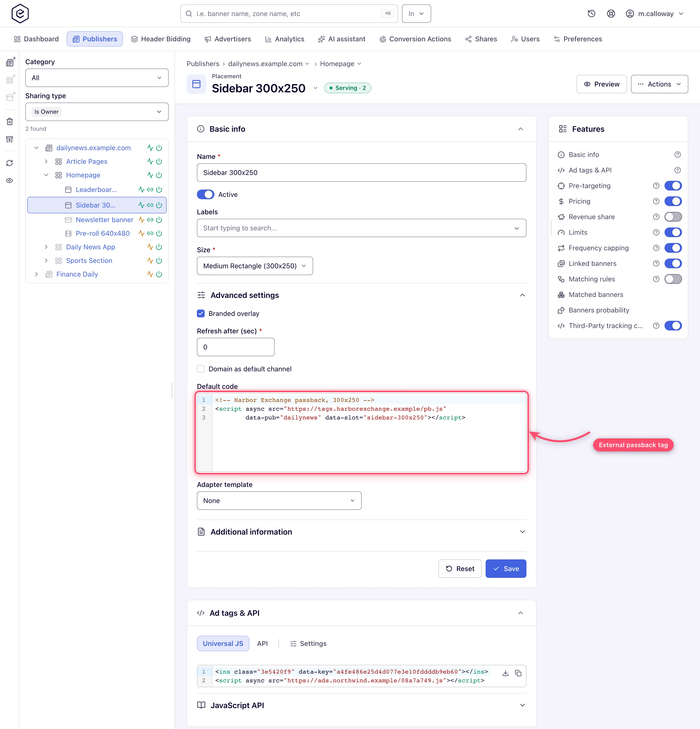Enable the Revenue share feature toggle

coord(673,217)
